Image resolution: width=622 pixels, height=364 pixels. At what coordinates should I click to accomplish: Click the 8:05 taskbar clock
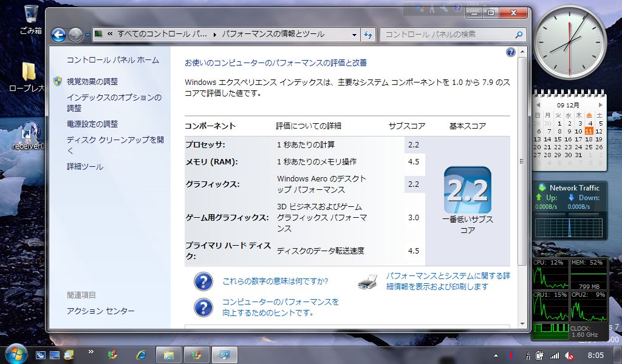click(x=595, y=356)
